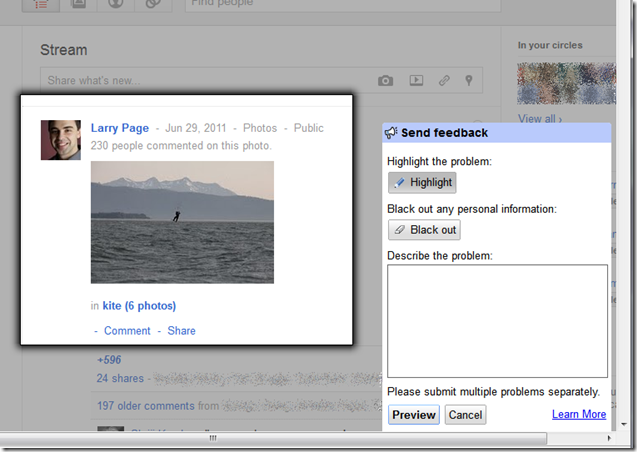This screenshot has height=452, width=637.
Task: Open the Profile icon in top navigation
Action: click(x=114, y=4)
